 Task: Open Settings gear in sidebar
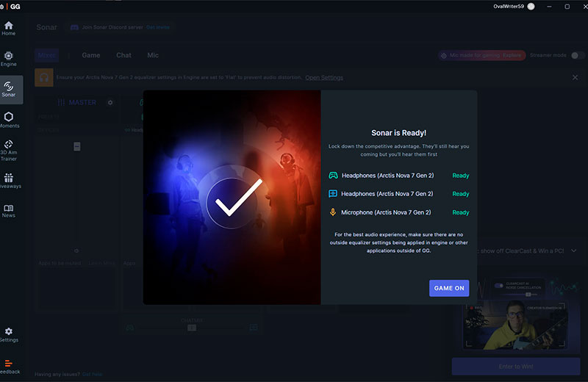[9, 335]
